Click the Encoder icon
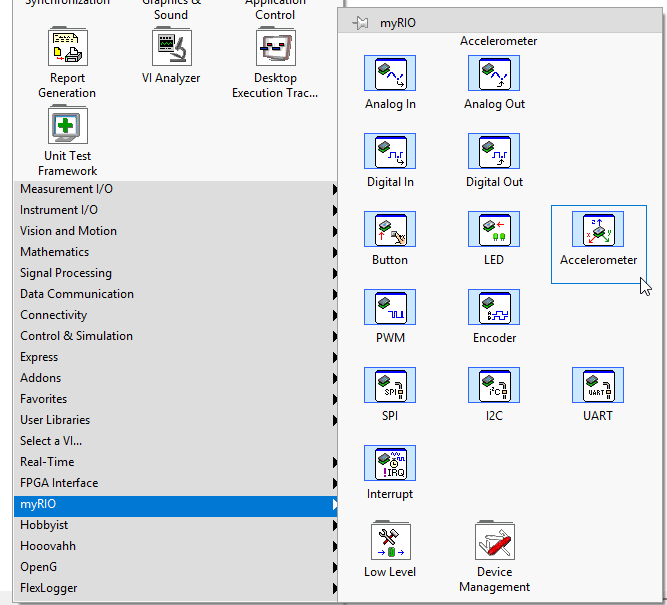The image size is (667, 605). pos(494,307)
